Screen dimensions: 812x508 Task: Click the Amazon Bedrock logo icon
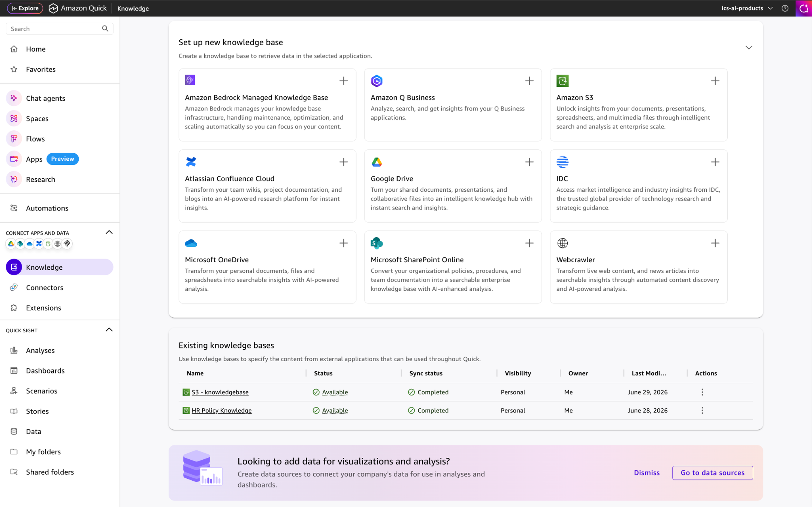(x=190, y=80)
